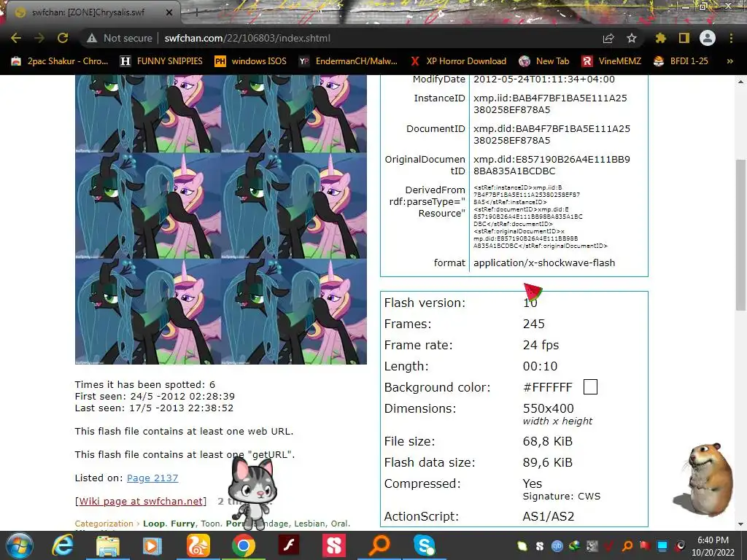Open the Not secure site info warning
747x560 pixels.
pos(120,38)
